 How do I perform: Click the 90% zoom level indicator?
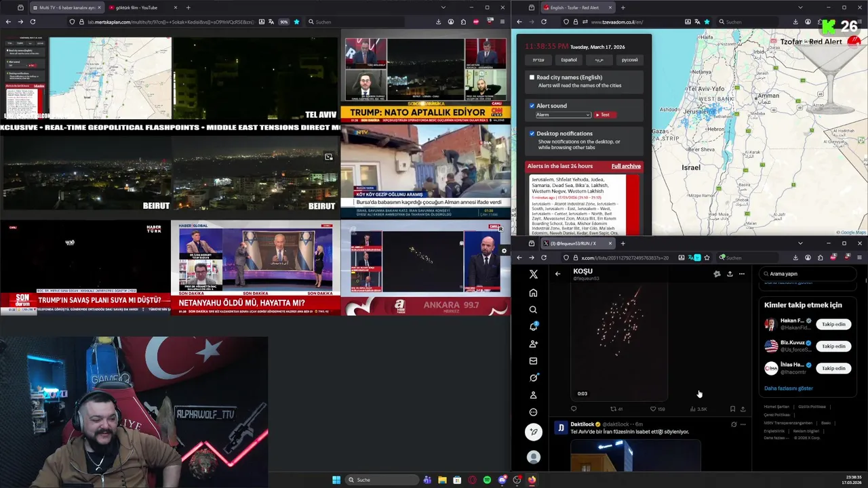(x=284, y=22)
